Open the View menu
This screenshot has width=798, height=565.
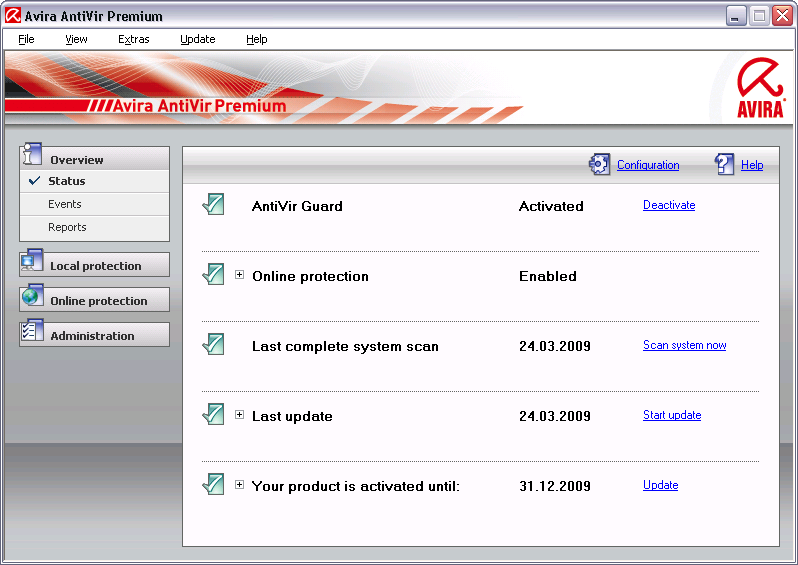[x=76, y=39]
